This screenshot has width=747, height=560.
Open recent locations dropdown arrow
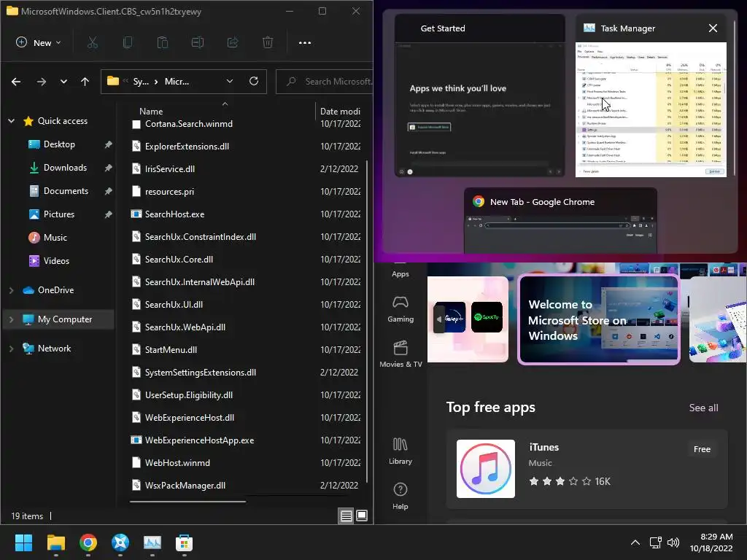point(63,82)
